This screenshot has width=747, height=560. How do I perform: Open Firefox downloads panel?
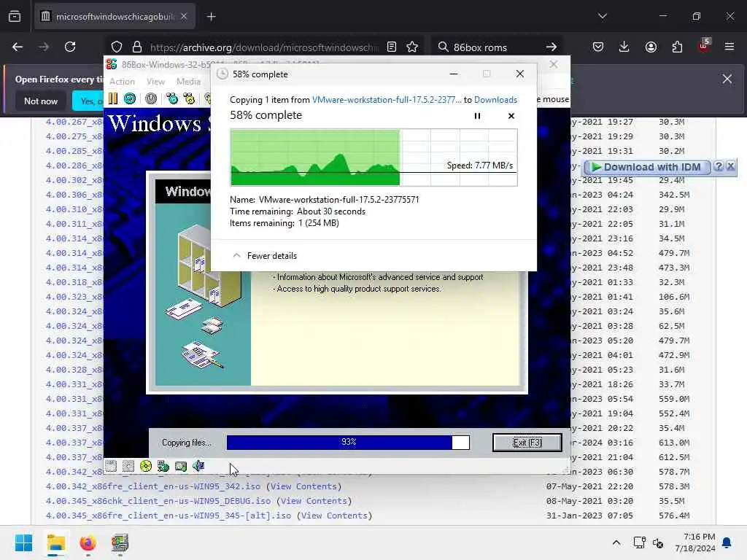click(x=624, y=47)
